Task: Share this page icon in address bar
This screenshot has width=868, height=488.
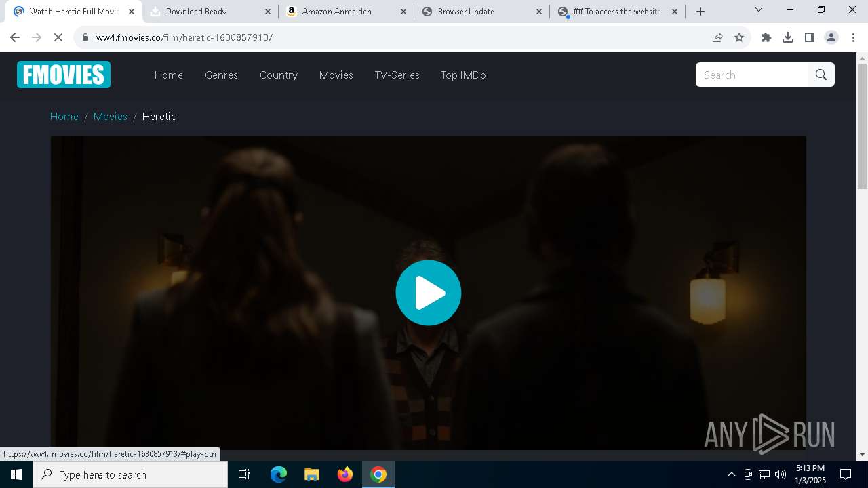Action: tap(717, 37)
